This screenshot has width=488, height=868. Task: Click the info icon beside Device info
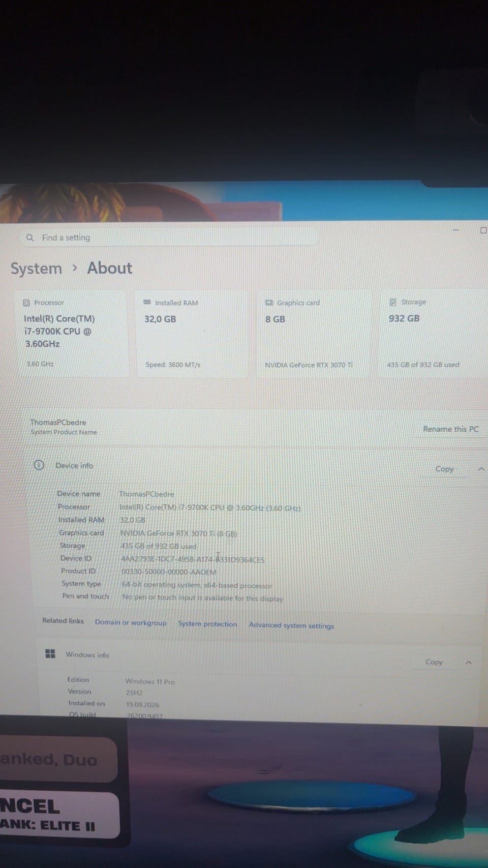[39, 465]
